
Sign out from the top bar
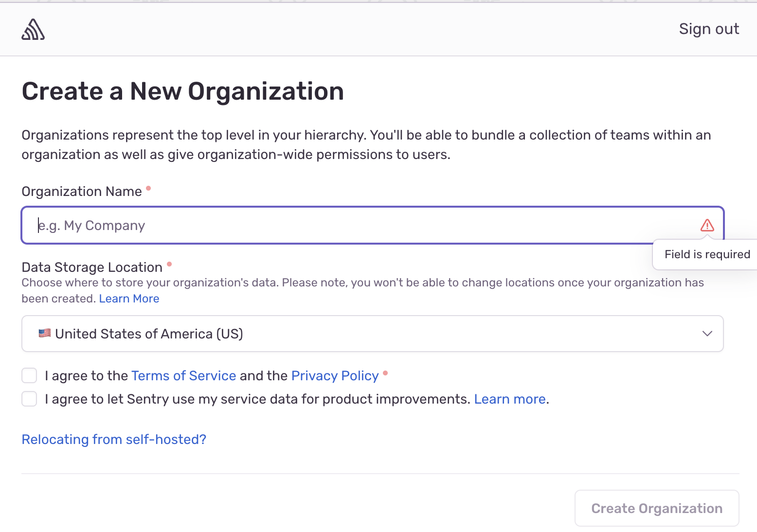click(709, 29)
